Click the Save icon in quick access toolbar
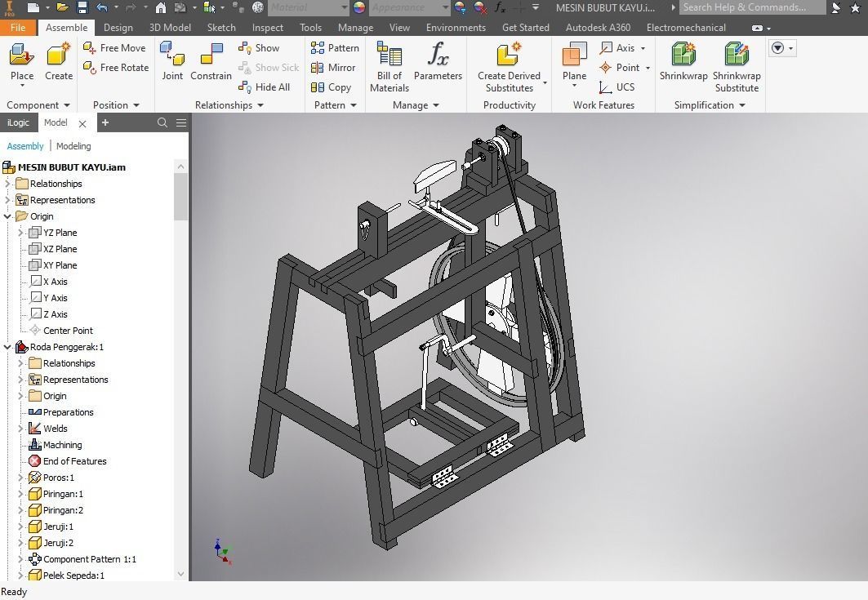This screenshot has height=600, width=868. pos(82,7)
